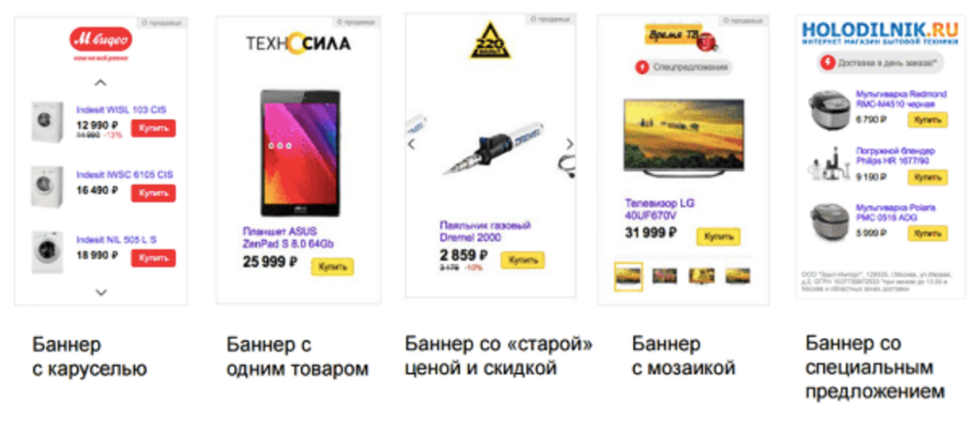Screen dimensions: 980x422
Task: Click the lightning icon beside Доставка в день заказа
Action: 827,63
